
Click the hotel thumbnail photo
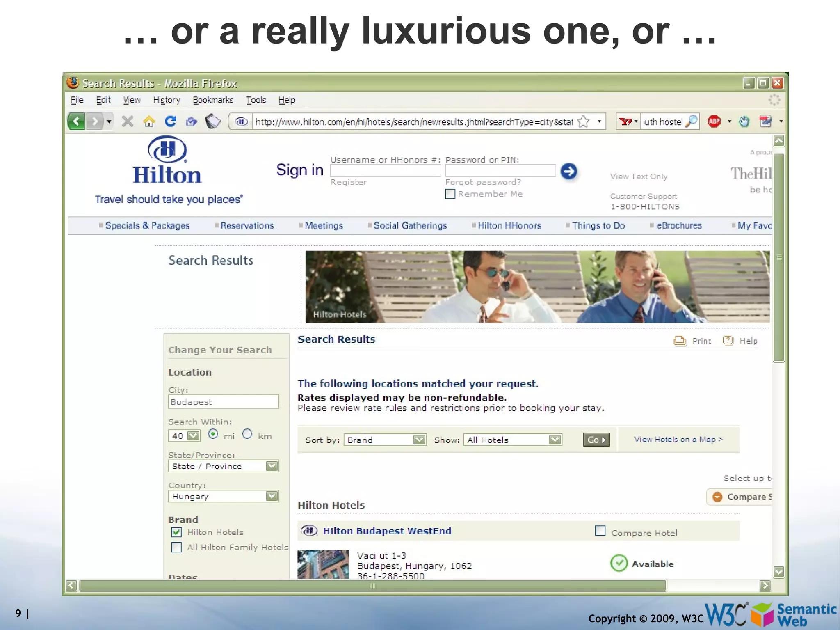click(323, 564)
